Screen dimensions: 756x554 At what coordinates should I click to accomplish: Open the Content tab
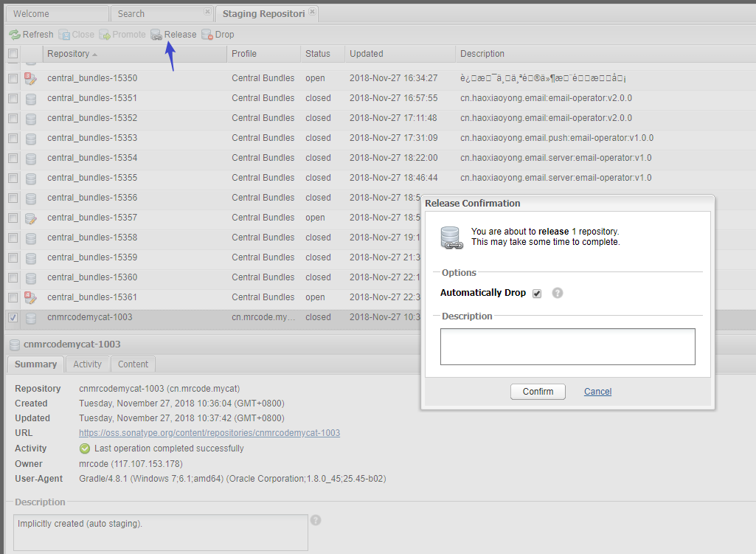[x=133, y=364]
